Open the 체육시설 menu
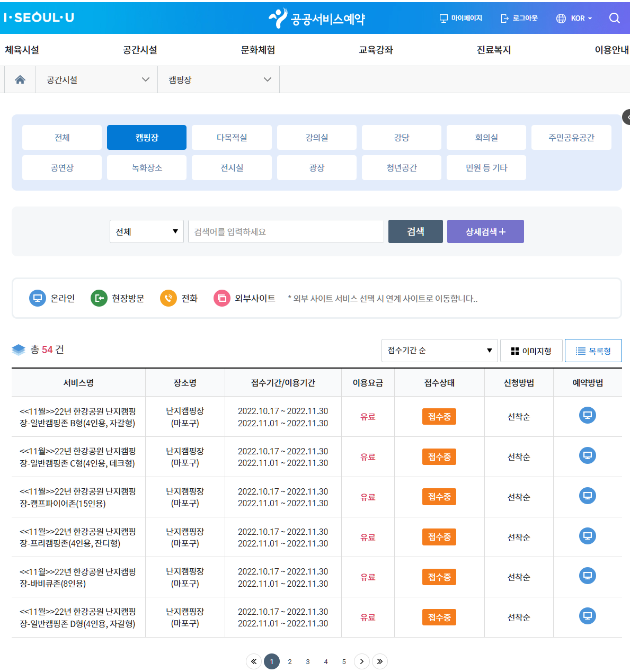 (22, 50)
